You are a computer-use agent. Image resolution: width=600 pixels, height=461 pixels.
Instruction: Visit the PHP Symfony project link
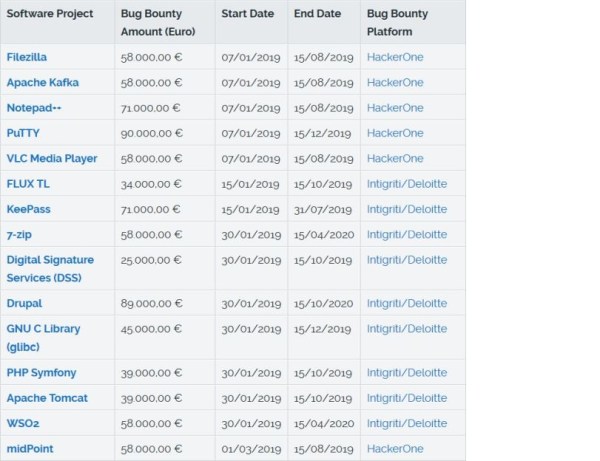[x=41, y=373]
